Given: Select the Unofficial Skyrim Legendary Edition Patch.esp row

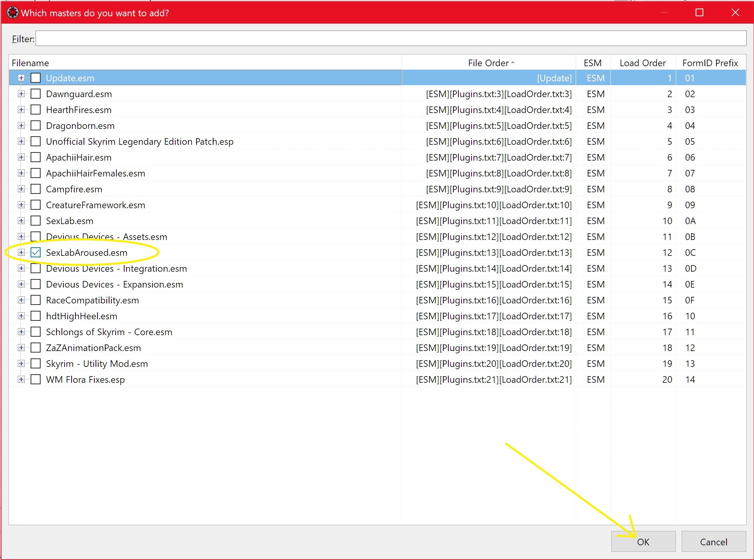Looking at the screenshot, I should tap(378, 141).
